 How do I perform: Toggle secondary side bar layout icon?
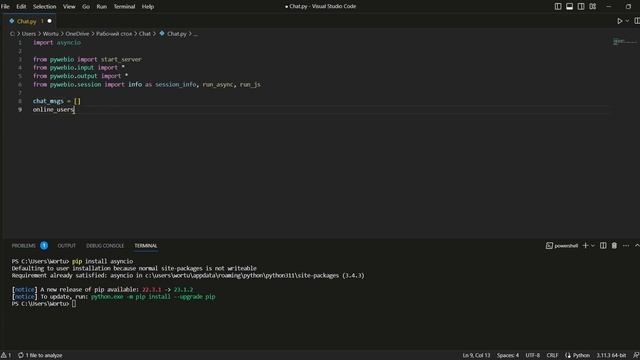581,7
